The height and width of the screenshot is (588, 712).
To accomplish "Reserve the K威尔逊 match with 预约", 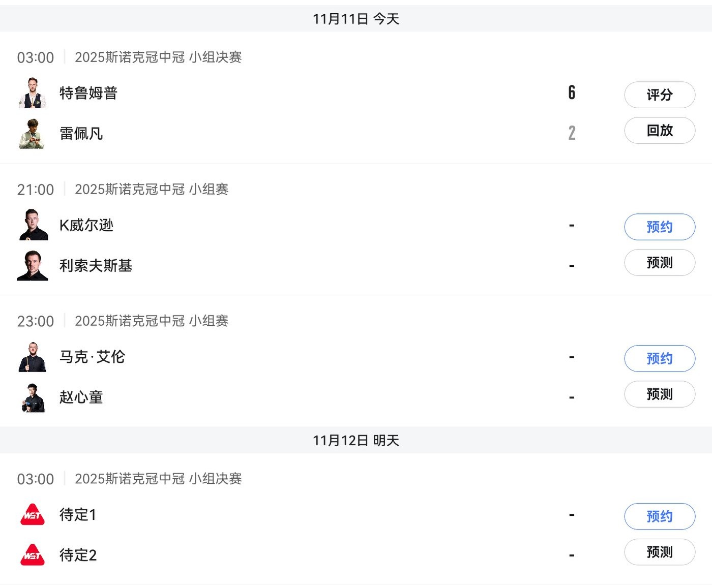I will (x=660, y=227).
